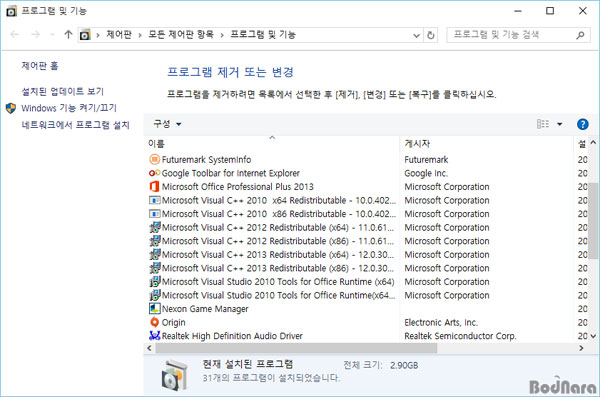Click the Visual C++ 2012 Redistributable (x86) icon

point(154,241)
